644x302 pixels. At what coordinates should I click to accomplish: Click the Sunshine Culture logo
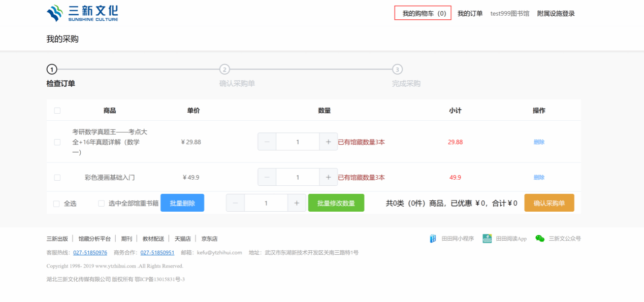82,13
